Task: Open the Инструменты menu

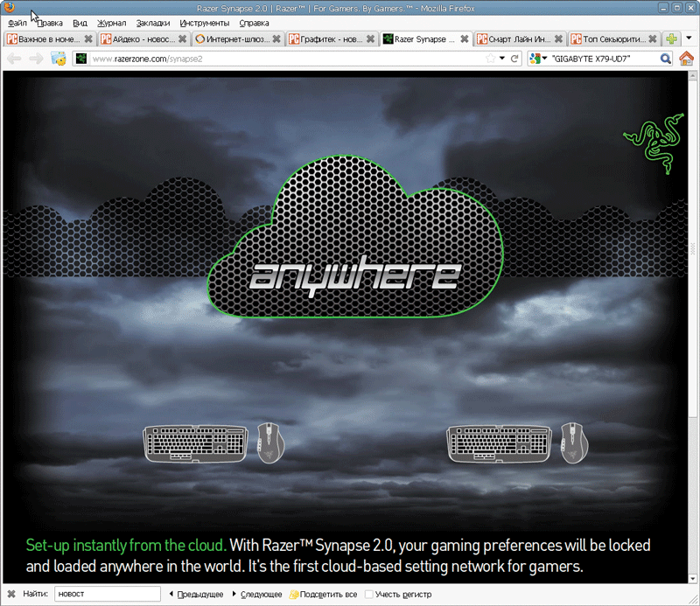Action: (x=205, y=24)
